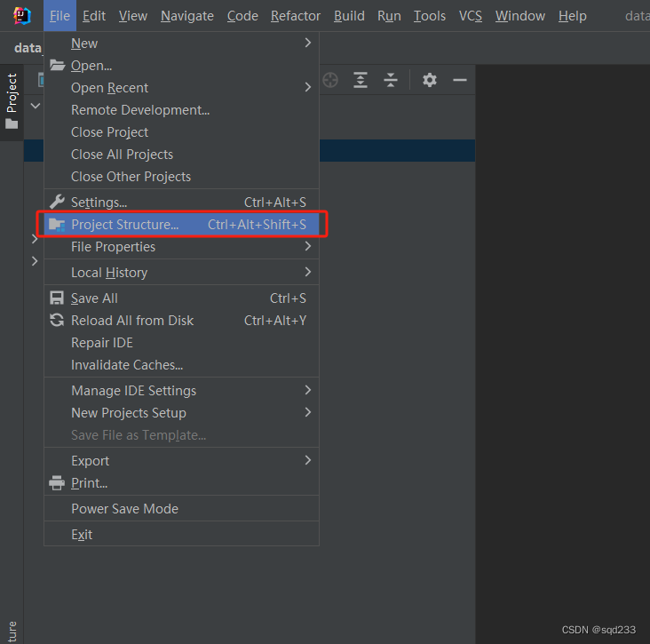Click the Expand All toolbar icon
Viewport: 650px width, 644px height.
coord(361,80)
